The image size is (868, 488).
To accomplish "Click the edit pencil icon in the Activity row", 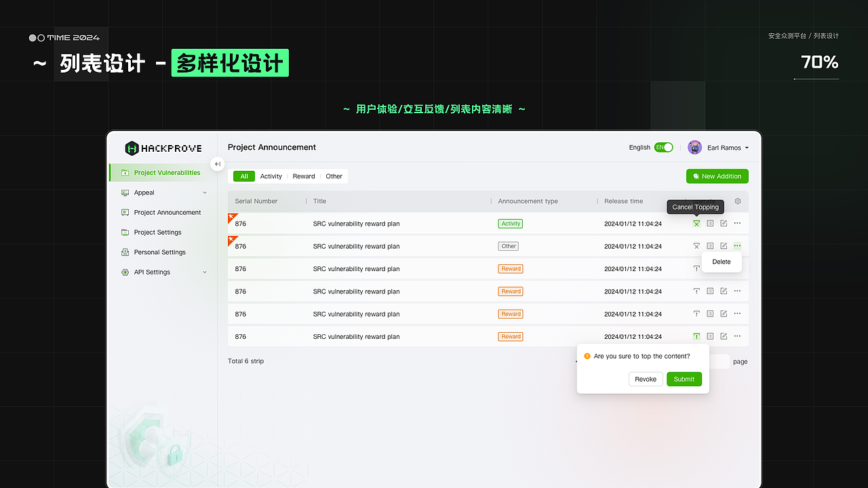I will [x=724, y=224].
